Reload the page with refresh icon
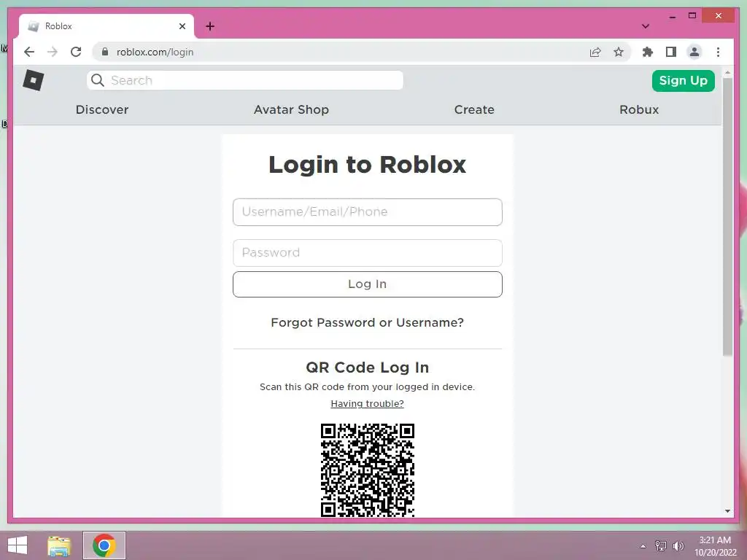747x560 pixels. coord(76,52)
